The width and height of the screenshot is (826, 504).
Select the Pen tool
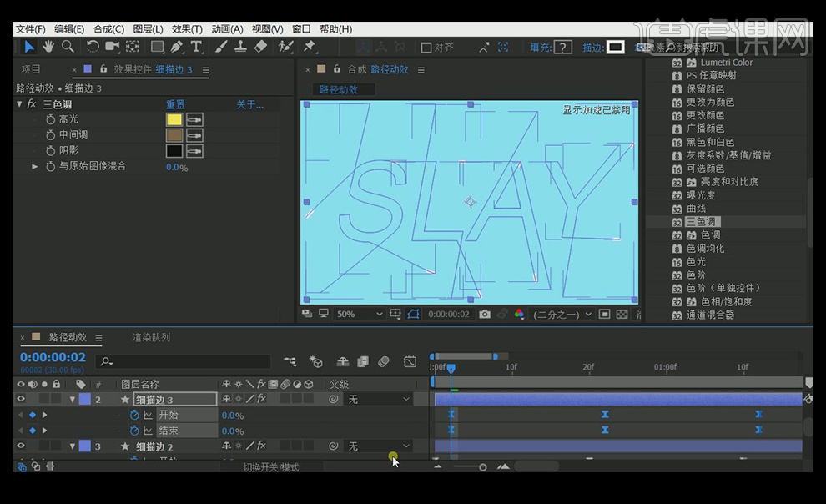pyautogui.click(x=178, y=47)
